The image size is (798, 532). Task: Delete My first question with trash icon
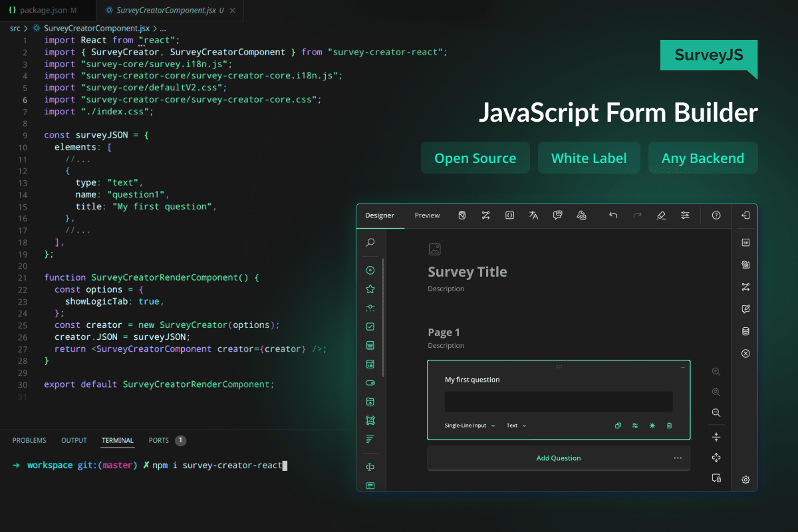(x=670, y=426)
